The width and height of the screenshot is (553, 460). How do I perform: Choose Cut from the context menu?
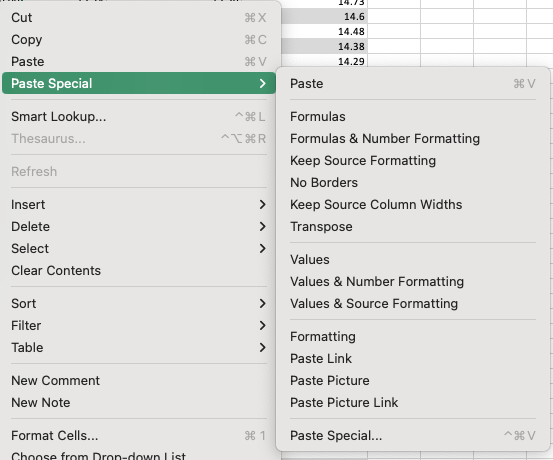tap(139, 18)
